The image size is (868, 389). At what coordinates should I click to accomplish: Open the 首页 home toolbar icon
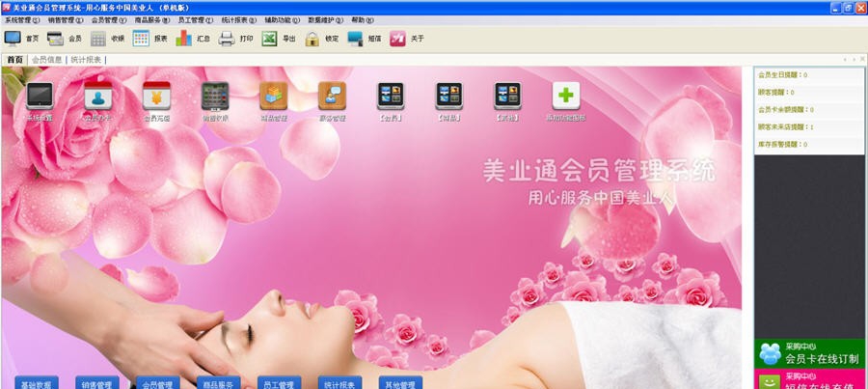tap(13, 39)
